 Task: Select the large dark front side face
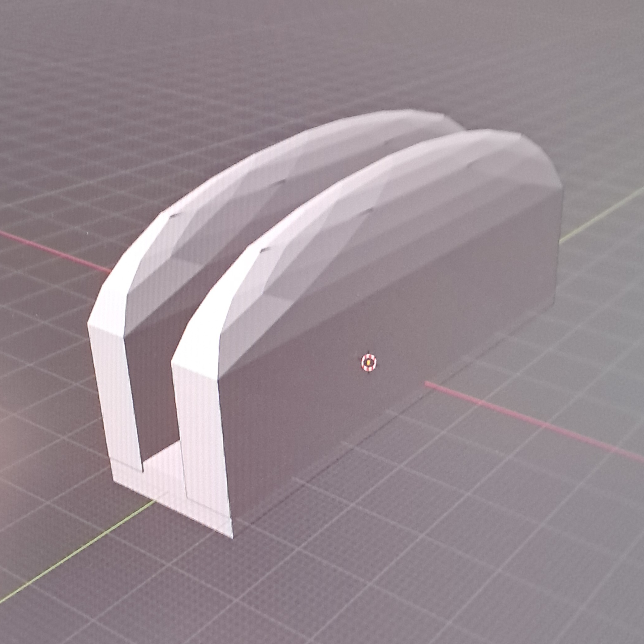(383, 383)
